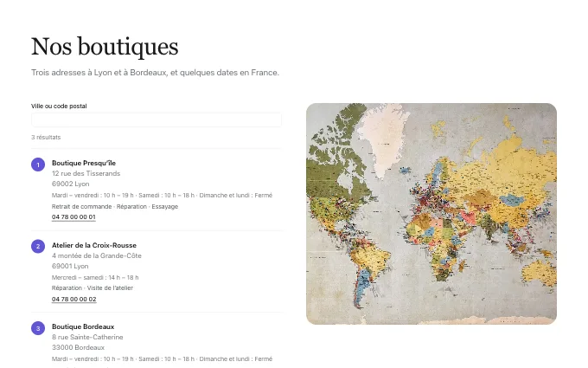Click the 'Boutique Bordeaux' store name
The height and width of the screenshot is (368, 588).
[83, 326]
